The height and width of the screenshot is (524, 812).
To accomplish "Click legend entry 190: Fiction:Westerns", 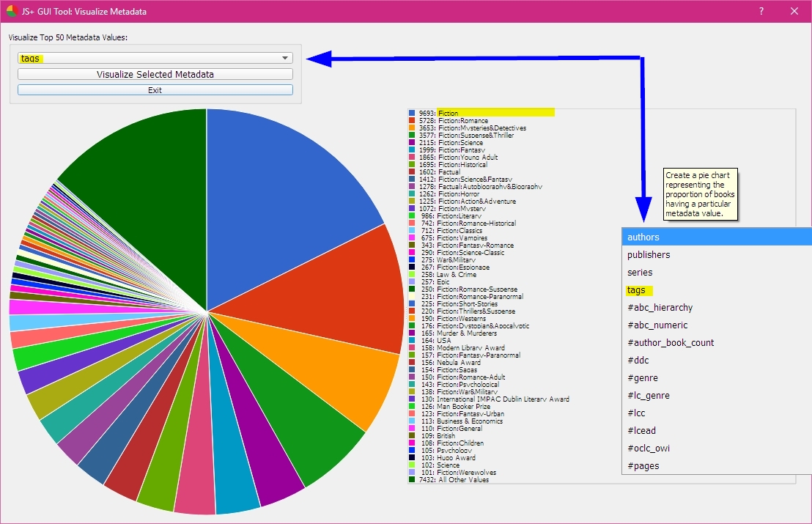I will click(x=453, y=319).
